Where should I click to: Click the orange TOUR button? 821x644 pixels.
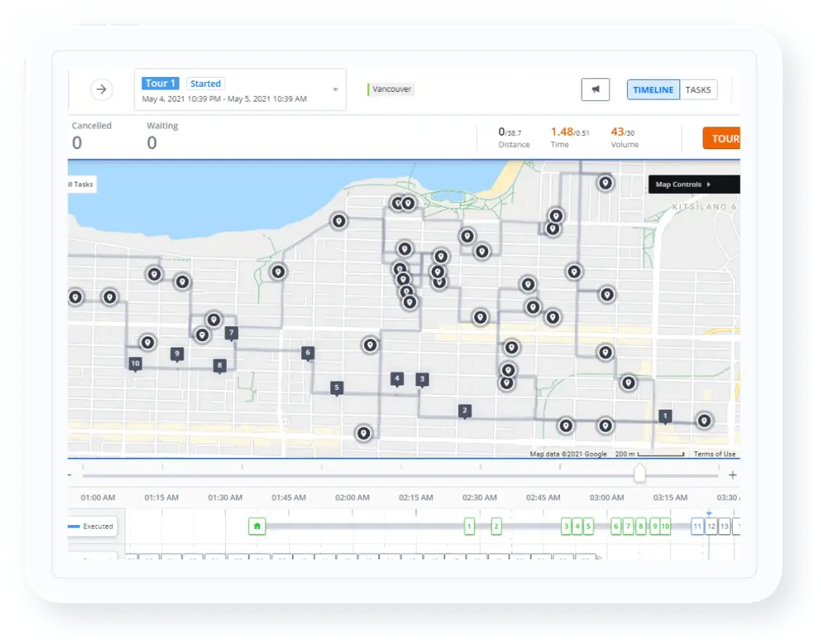(722, 138)
